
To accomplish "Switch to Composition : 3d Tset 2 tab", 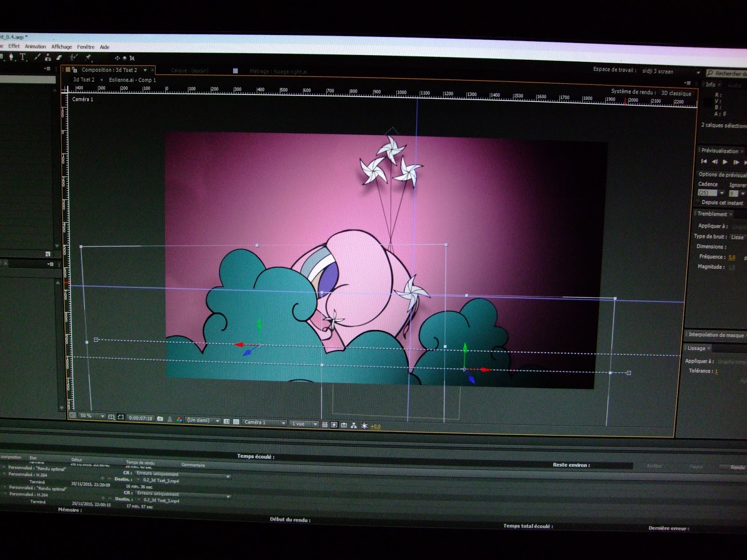I will click(x=109, y=70).
